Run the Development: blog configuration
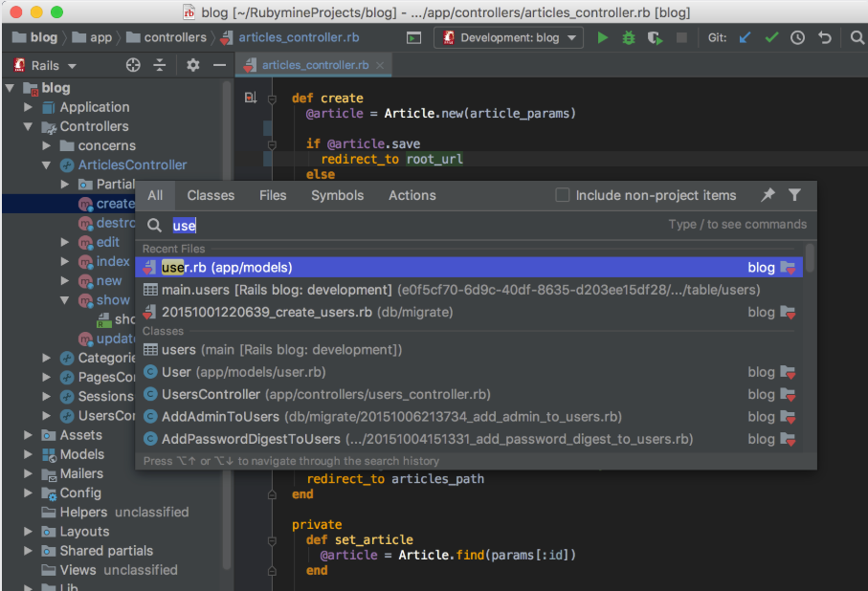The height and width of the screenshot is (591, 868). (x=603, y=37)
